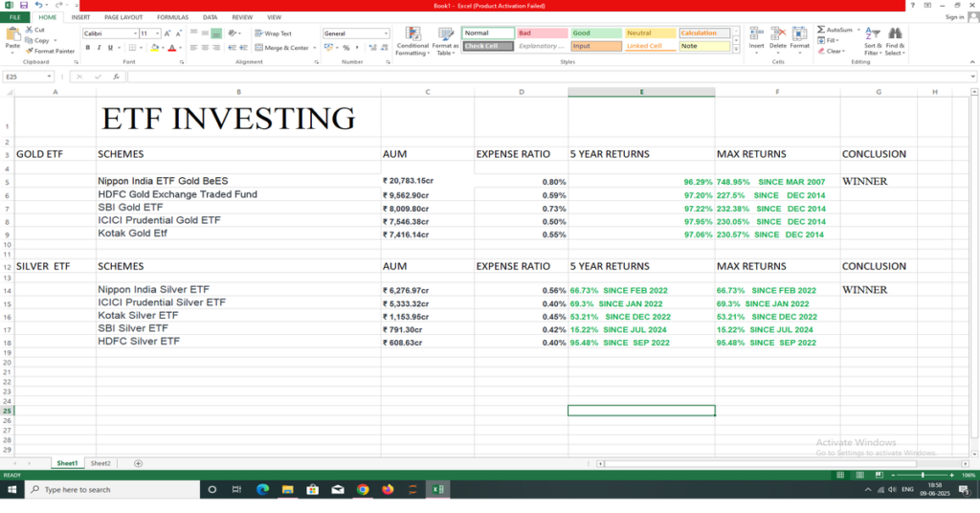Open Find & Select binoculars
Screen dimensions: 980x513
tap(895, 42)
